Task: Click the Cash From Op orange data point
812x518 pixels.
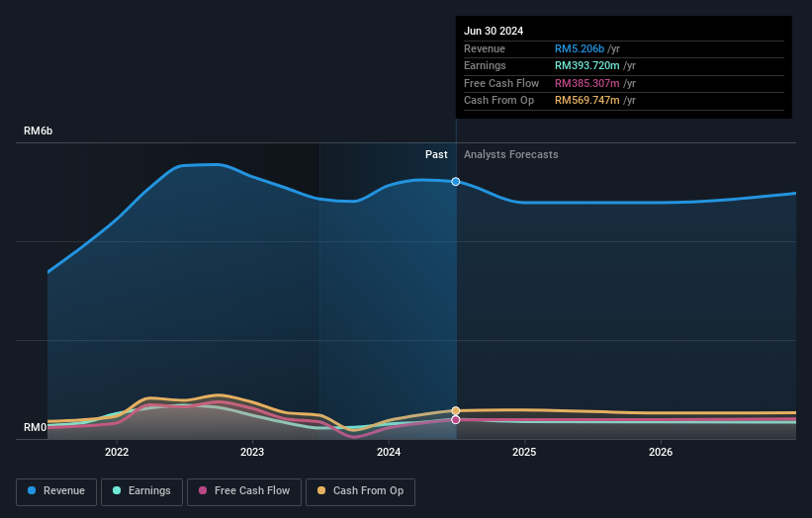Action: (456, 411)
